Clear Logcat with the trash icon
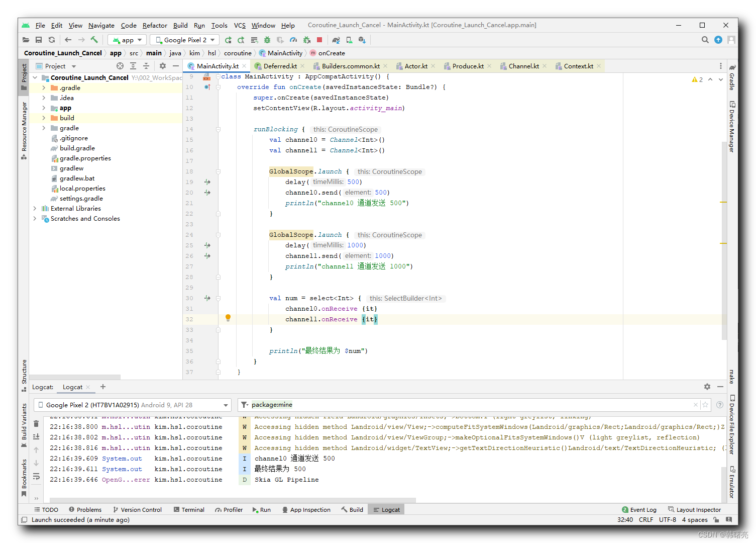This screenshot has height=543, width=756. click(36, 423)
